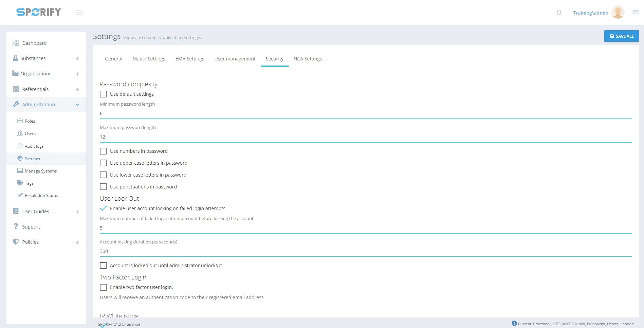This screenshot has width=644, height=328.
Task: Click the Support question mark icon
Action: [x=16, y=226]
